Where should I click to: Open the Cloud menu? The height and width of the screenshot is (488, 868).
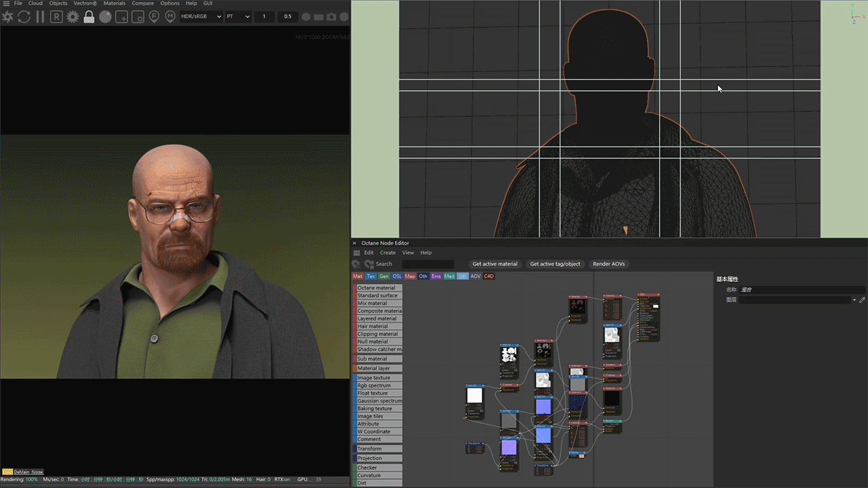pos(35,3)
